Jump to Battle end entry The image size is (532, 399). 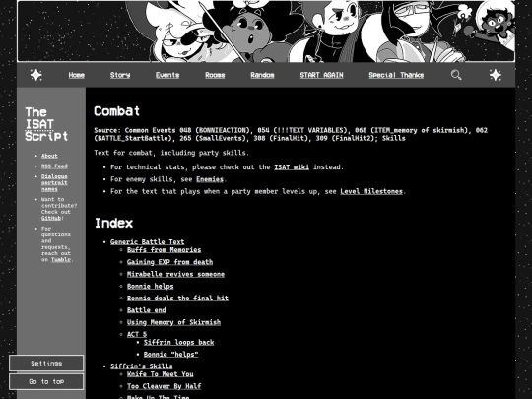tap(146, 310)
